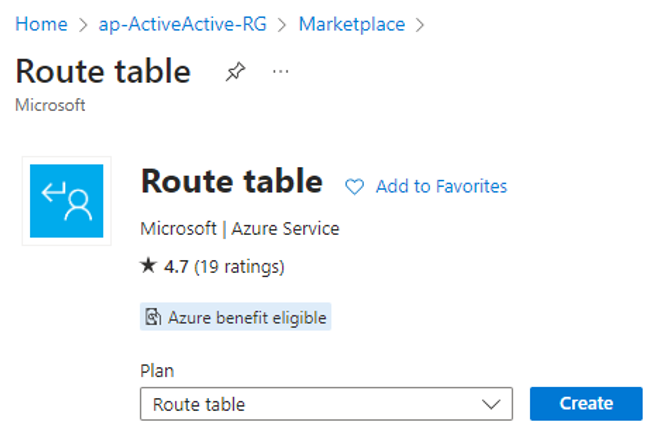
Task: Click the Azure benefit document icon
Action: click(153, 317)
